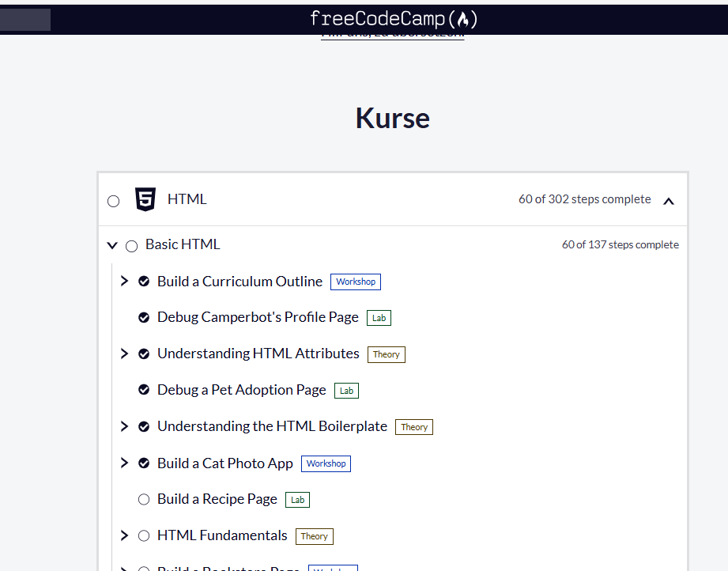The width and height of the screenshot is (728, 571).
Task: Click the HTML course title
Action: [x=187, y=199]
